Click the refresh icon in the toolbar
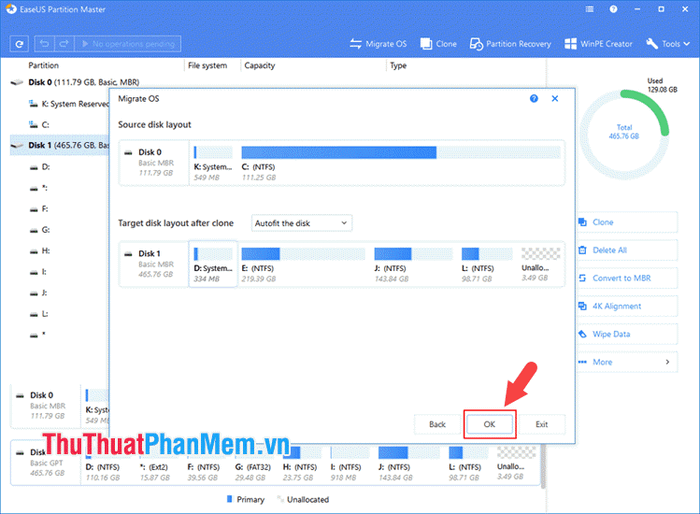 (x=19, y=44)
